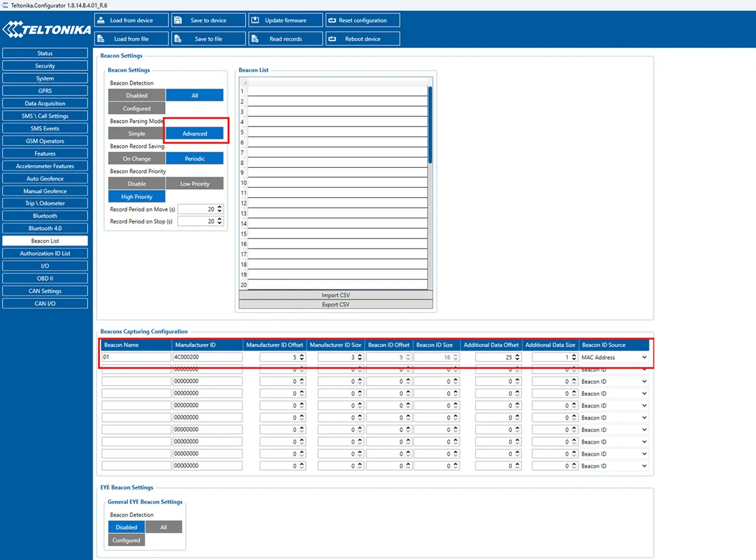Click the Update firmware icon
This screenshot has height=560, width=756.
pos(255,20)
